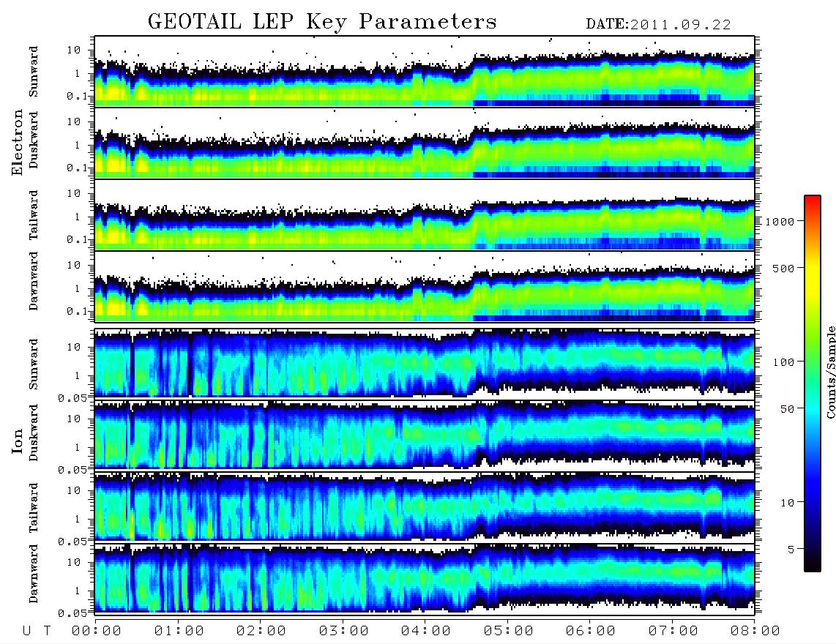Image resolution: width=836 pixels, height=644 pixels.
Task: Select the 'DATE:2011.09.22' text
Action: click(x=658, y=25)
